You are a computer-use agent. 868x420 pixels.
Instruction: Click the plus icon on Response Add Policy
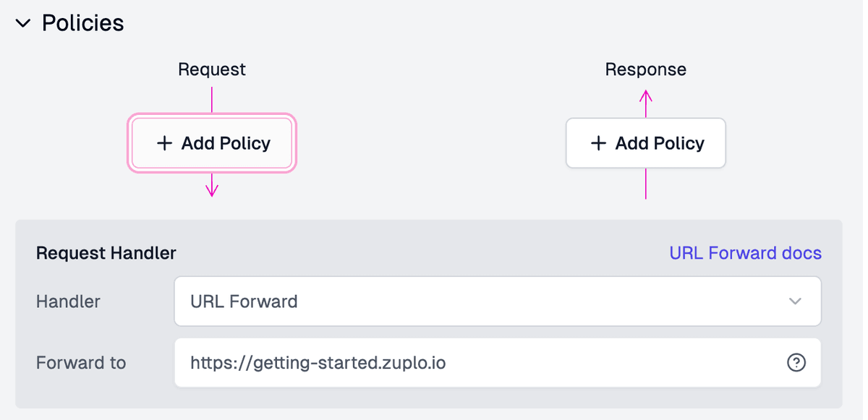coord(598,143)
